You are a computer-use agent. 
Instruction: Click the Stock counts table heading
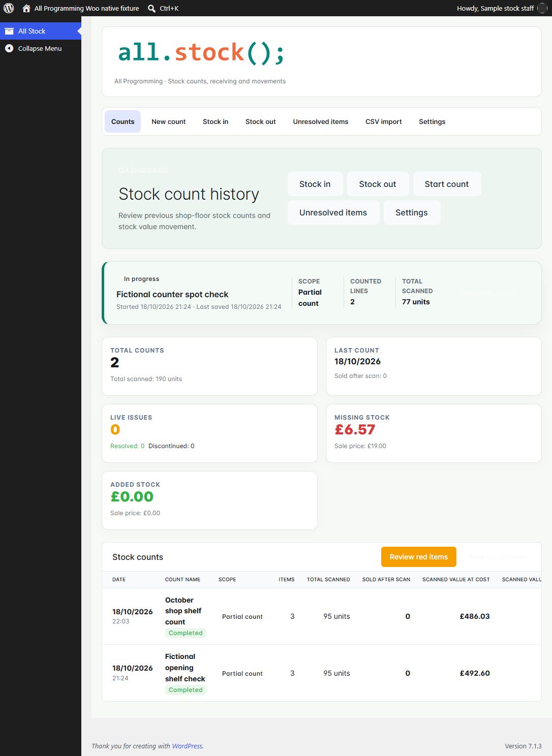pos(138,557)
